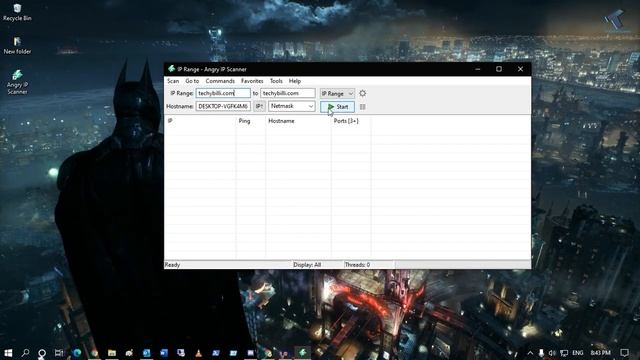Click the starting IP Range field
This screenshot has height=360, width=640.
point(223,93)
